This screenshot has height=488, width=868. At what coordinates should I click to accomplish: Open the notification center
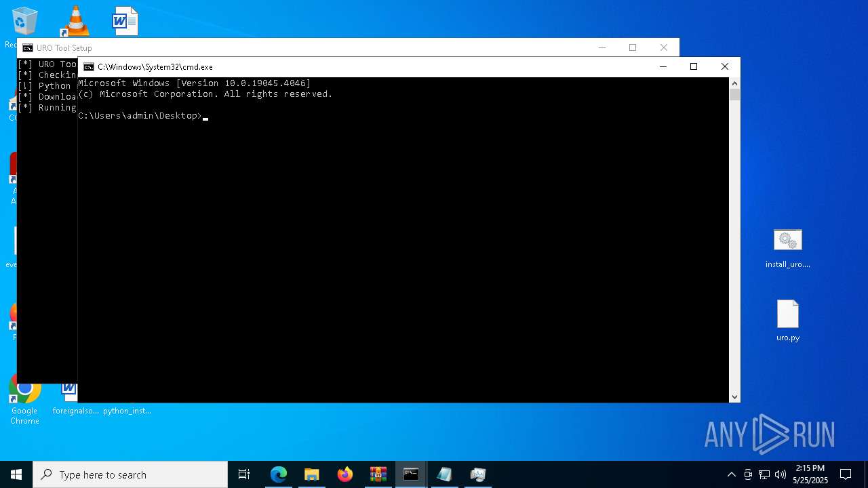pos(846,474)
